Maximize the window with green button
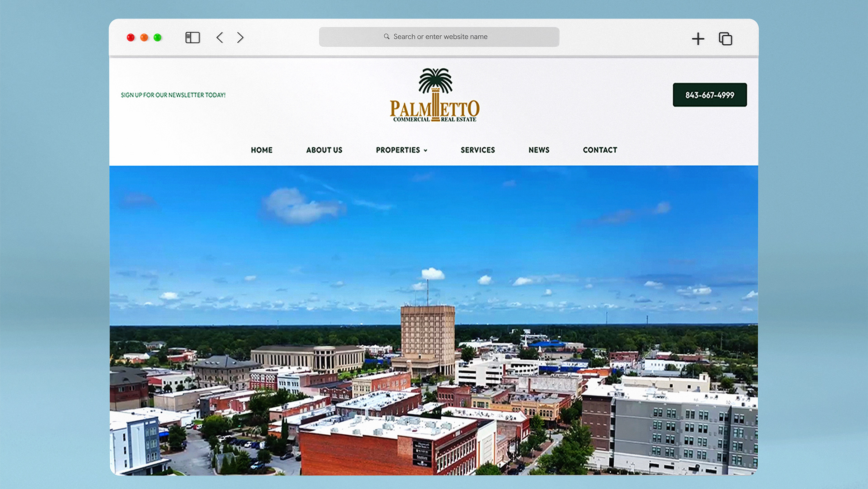Viewport: 868px width, 489px height. [157, 38]
